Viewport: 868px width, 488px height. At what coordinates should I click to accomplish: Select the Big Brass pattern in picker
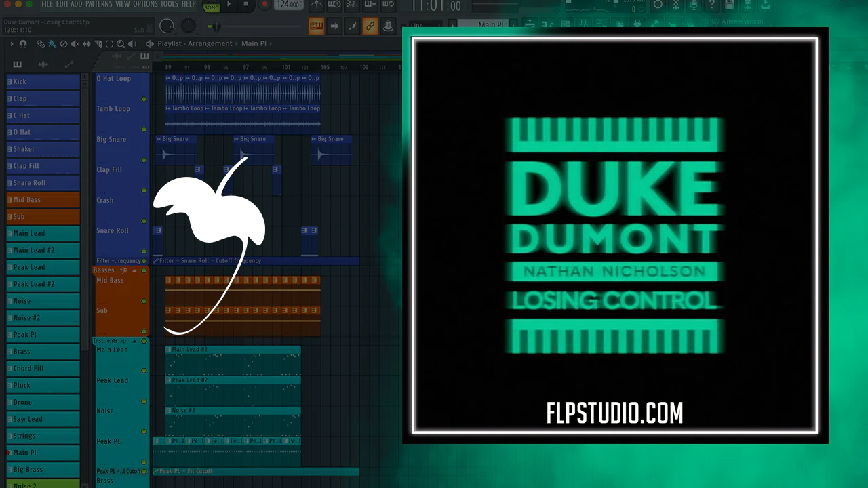tap(43, 470)
